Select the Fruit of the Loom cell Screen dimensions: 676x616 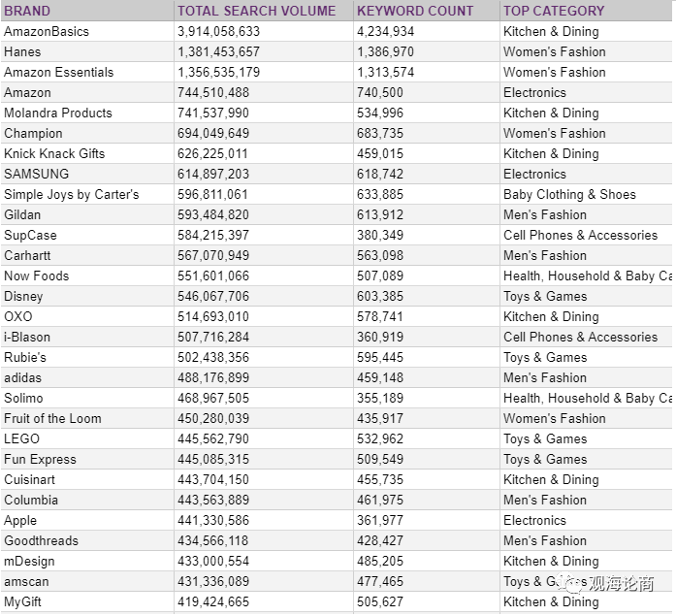pos(87,418)
